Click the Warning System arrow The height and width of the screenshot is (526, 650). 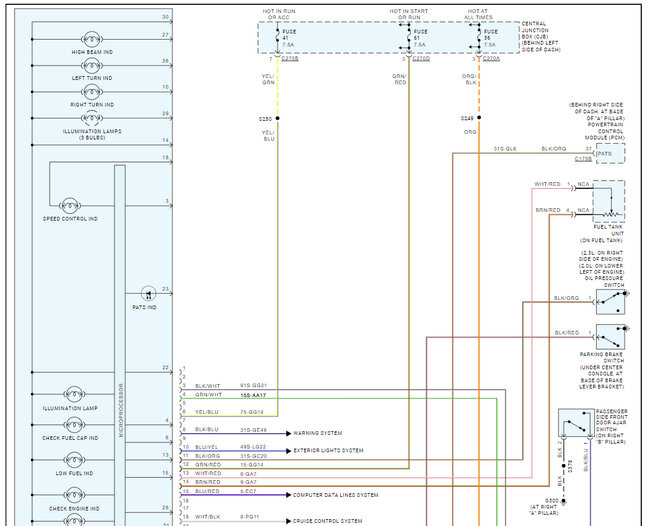[x=289, y=434]
